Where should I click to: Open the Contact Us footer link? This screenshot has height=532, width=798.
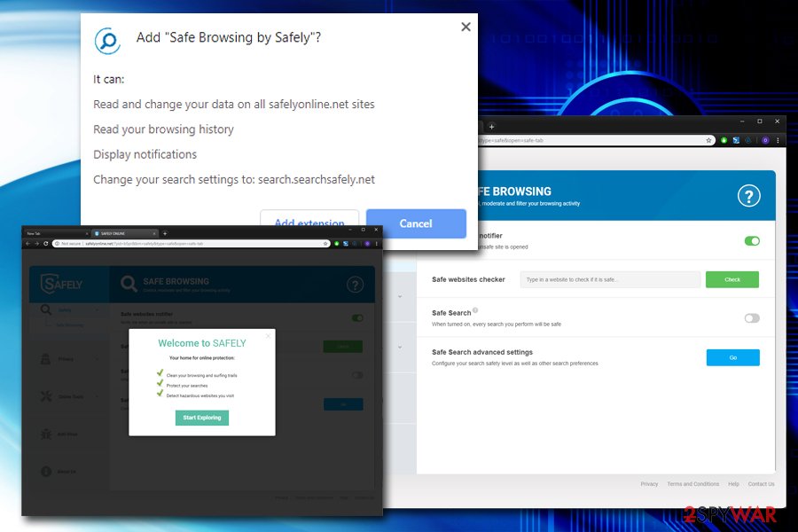pyautogui.click(x=762, y=483)
